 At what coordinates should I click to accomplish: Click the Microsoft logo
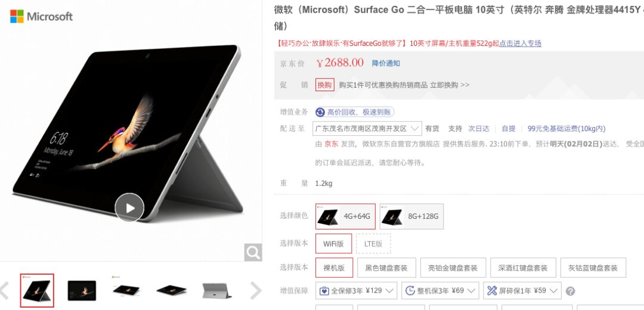pos(41,17)
